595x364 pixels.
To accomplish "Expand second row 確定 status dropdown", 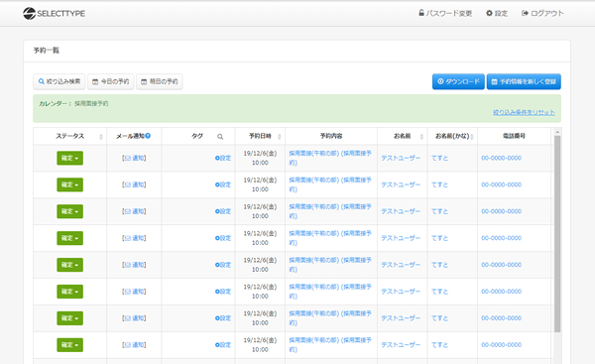I will pyautogui.click(x=69, y=184).
